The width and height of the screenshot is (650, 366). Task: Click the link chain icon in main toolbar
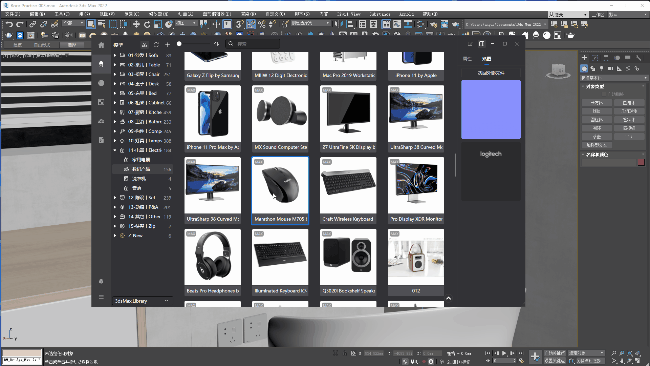point(32,24)
